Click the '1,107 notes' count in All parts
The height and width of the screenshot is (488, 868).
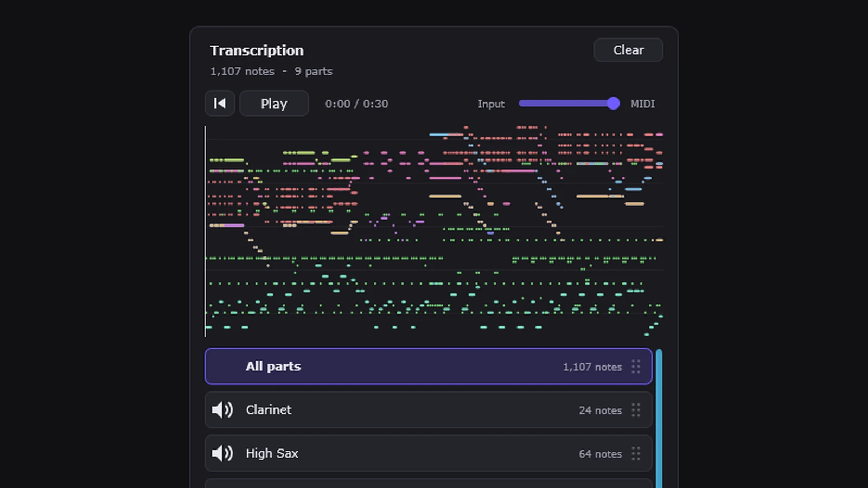pyautogui.click(x=592, y=367)
